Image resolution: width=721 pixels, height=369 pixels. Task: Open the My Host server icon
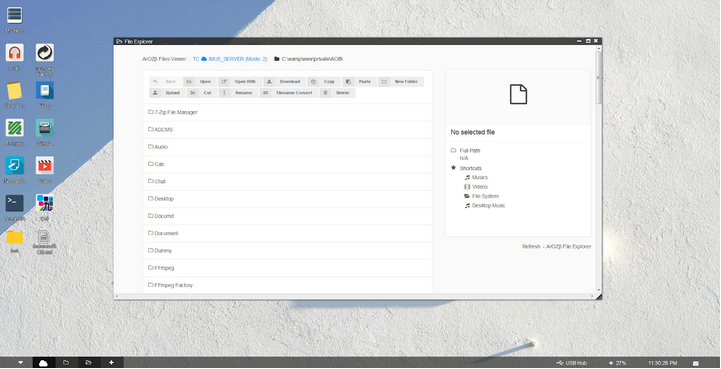pos(15,15)
